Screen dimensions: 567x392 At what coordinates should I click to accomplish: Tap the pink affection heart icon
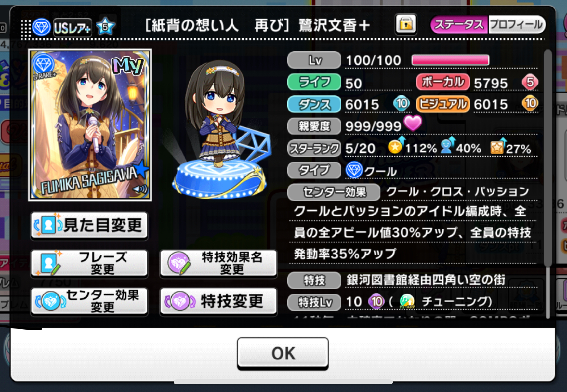click(413, 124)
